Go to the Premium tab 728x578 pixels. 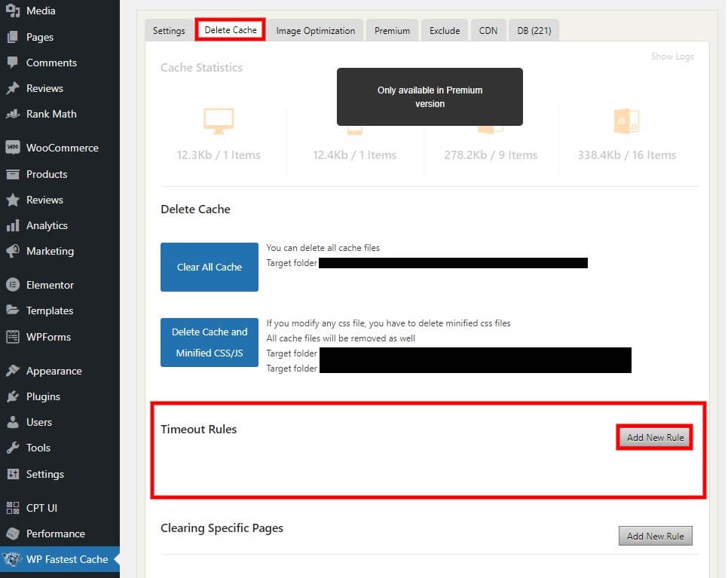click(393, 31)
